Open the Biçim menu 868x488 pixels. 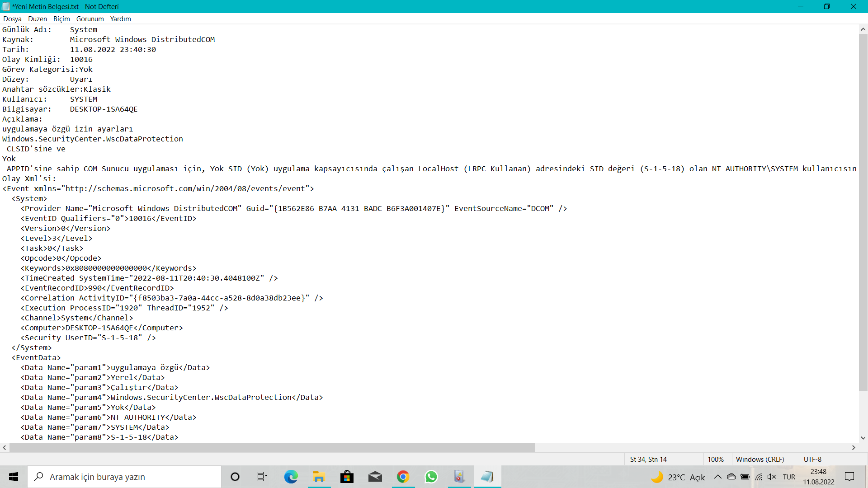[x=61, y=19]
